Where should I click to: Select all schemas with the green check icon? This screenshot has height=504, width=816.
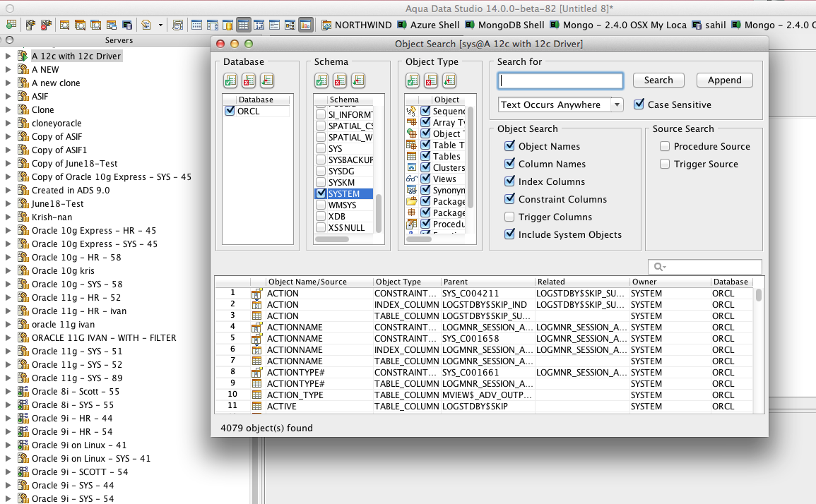321,80
